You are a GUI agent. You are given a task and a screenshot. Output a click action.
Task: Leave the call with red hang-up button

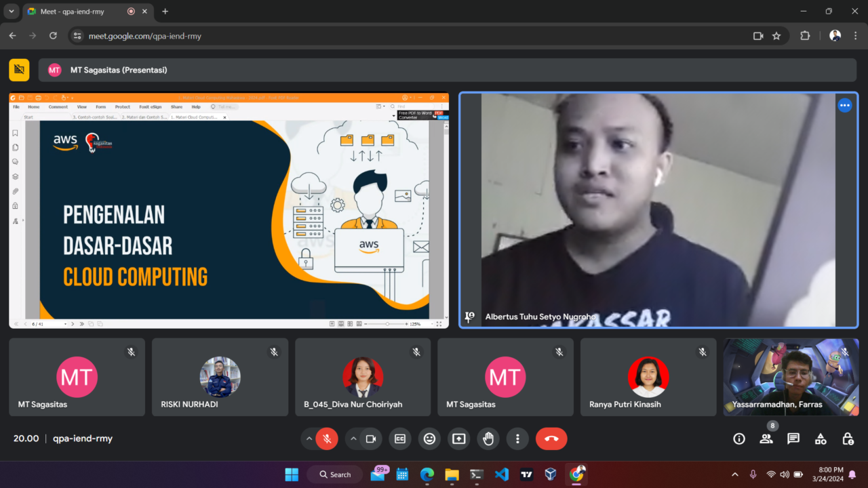(551, 439)
